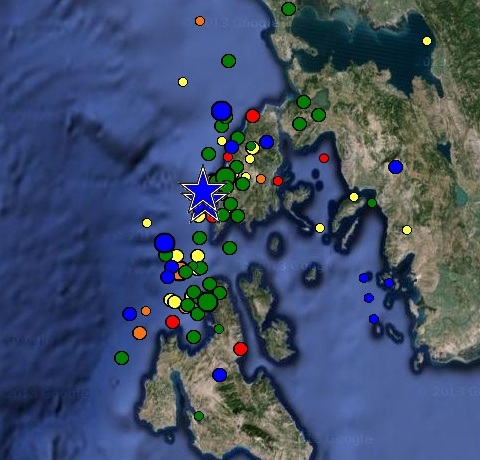Click the northernmost green dot in open sea
The width and height of the screenshot is (480, 460).
[228, 61]
